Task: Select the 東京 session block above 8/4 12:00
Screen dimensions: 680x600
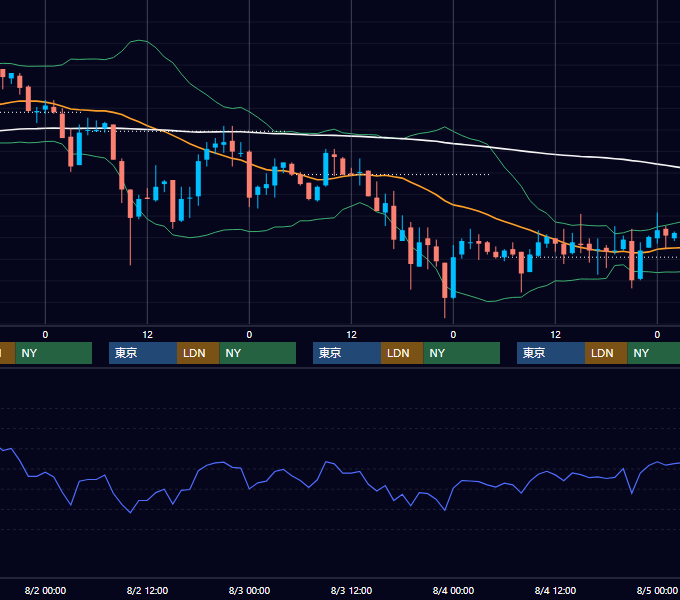Action: tap(551, 353)
